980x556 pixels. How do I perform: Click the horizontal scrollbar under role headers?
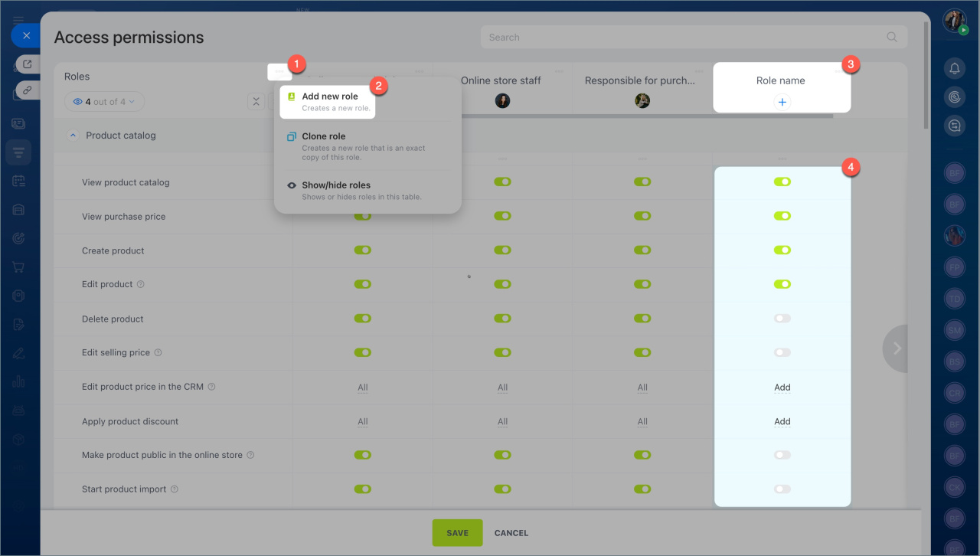click(647, 116)
